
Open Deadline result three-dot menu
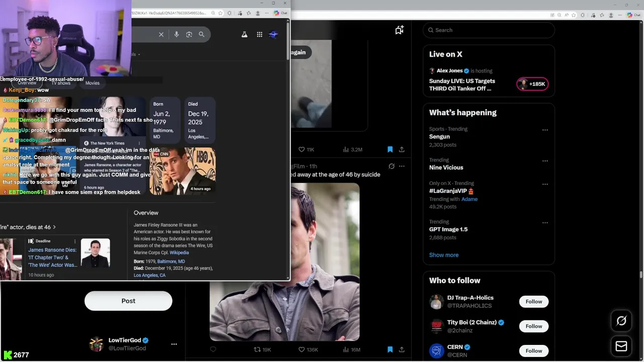(75, 241)
